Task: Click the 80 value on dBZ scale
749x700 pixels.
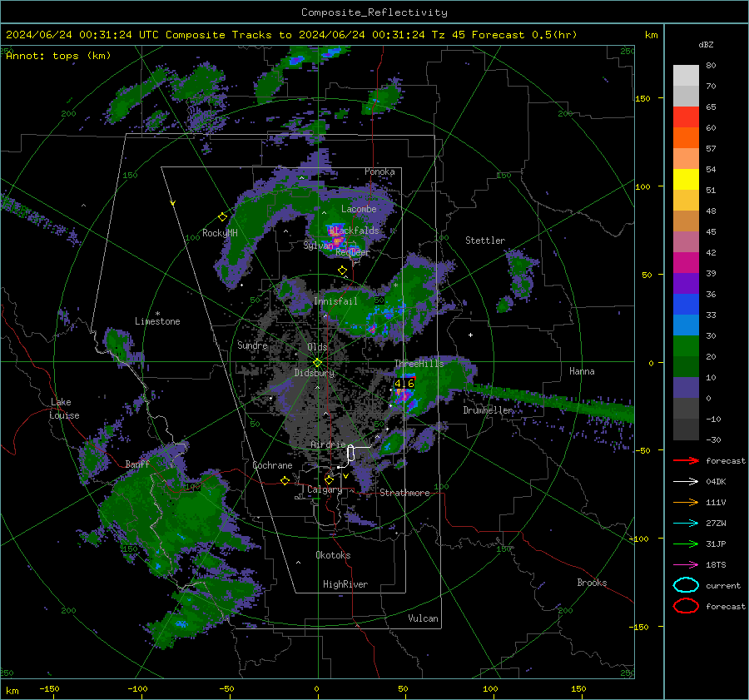Action: point(711,66)
